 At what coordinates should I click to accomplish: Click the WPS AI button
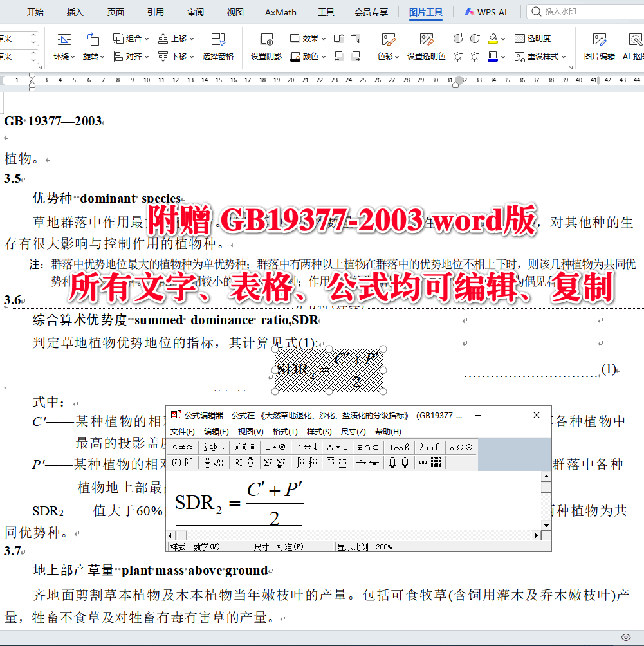[486, 12]
